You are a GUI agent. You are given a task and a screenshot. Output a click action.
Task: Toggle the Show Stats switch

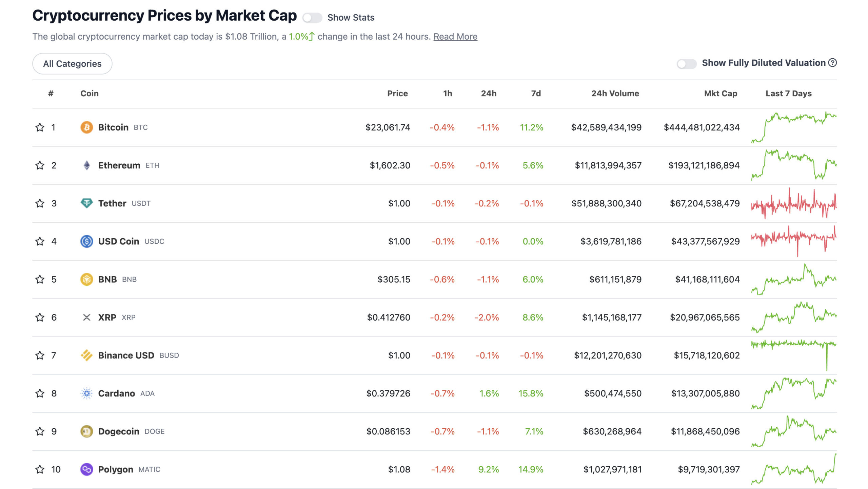pos(312,18)
